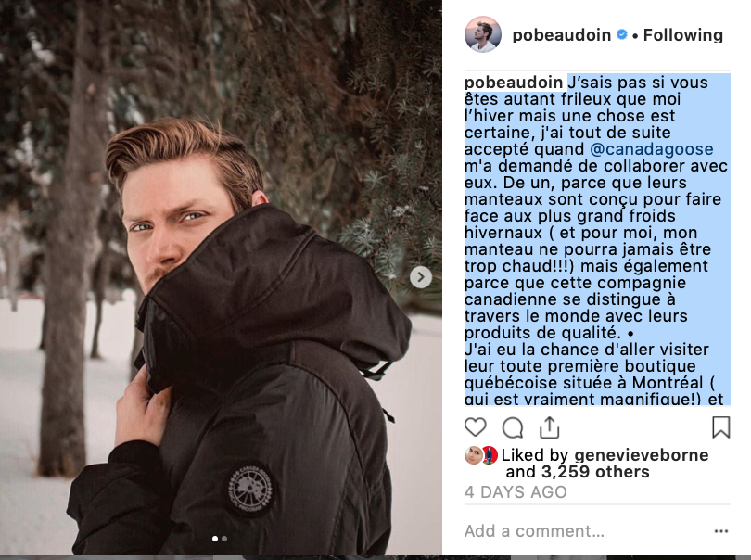
Task: Select the second carousel dot indicator
Action: 224,539
